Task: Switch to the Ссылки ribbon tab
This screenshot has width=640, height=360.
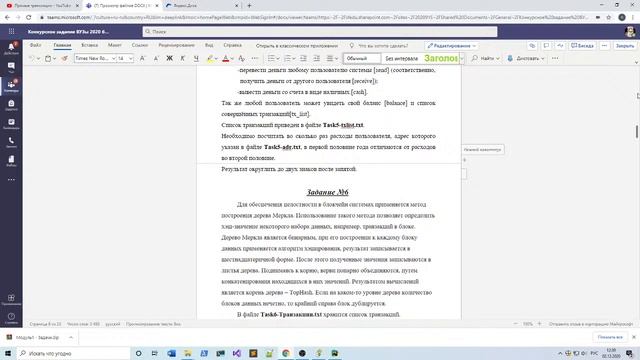Action: (140, 45)
